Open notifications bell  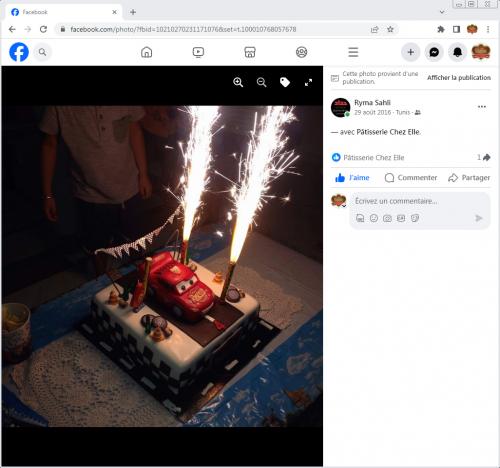(457, 52)
